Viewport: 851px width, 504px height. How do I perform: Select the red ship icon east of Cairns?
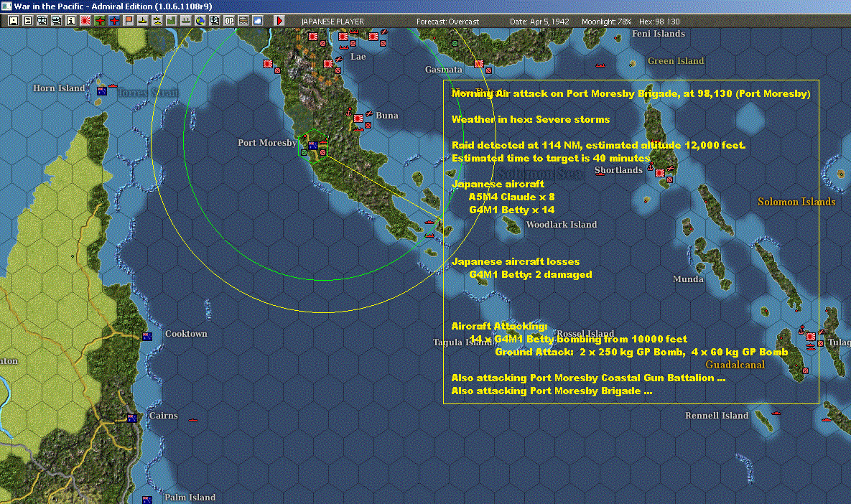(x=192, y=419)
